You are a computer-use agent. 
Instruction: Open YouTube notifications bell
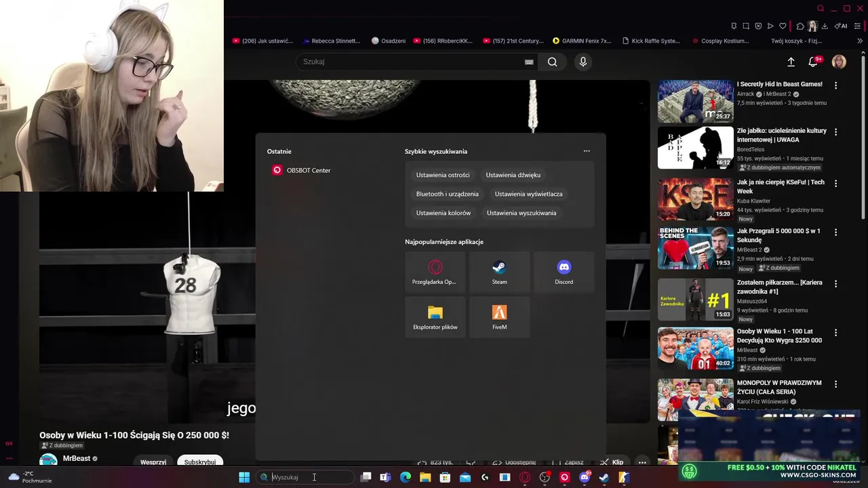pyautogui.click(x=813, y=62)
